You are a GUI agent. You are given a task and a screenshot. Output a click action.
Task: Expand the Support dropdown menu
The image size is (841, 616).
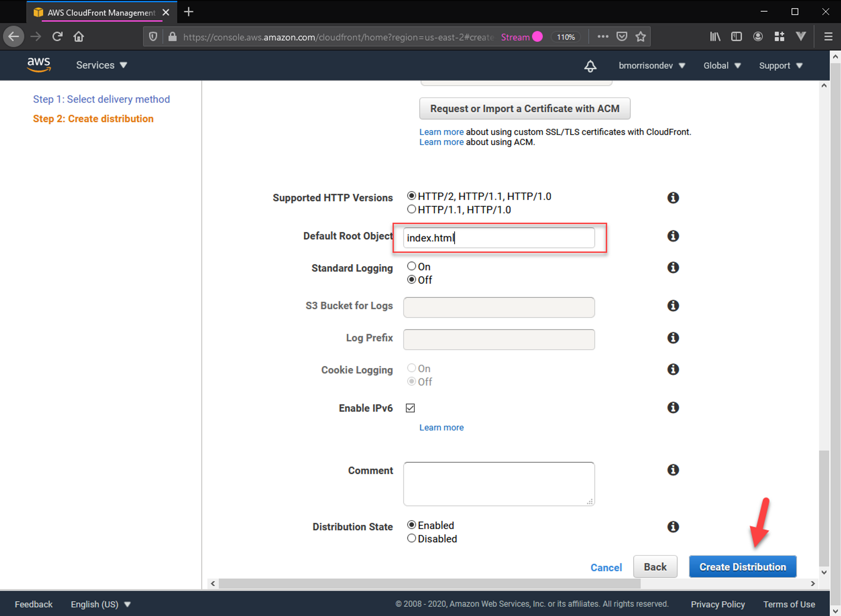click(781, 66)
